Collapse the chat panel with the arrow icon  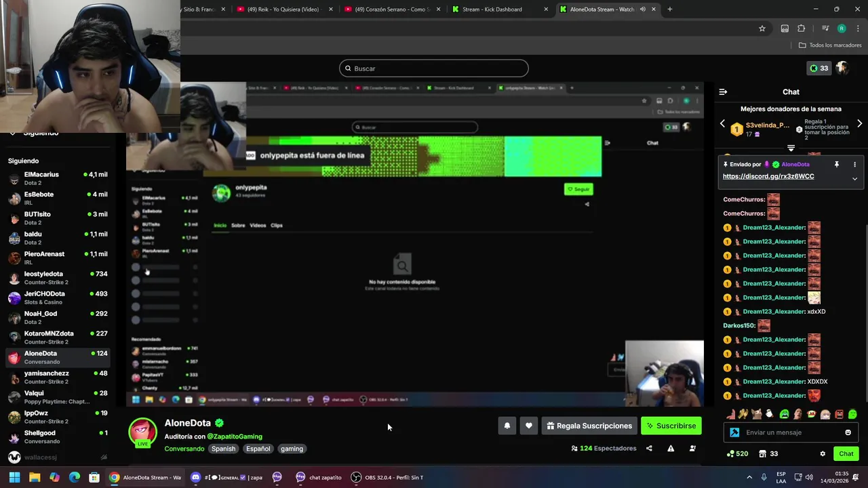[723, 91]
